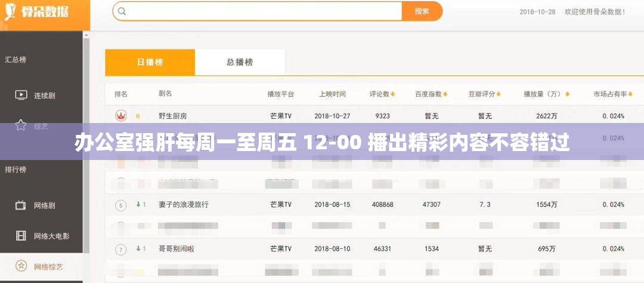Click the orange 搜索 button
Viewport: 644px width, 283px height.
tap(422, 11)
